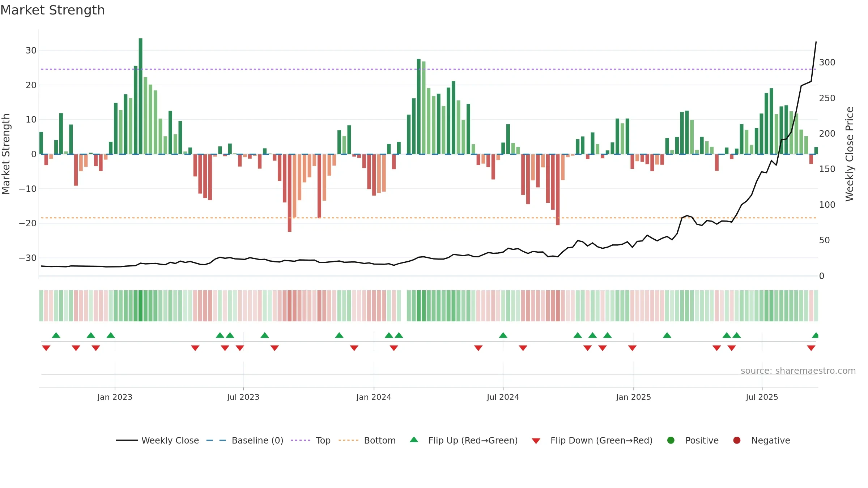
Task: Click the 100 tick on price axis
Action: click(827, 205)
